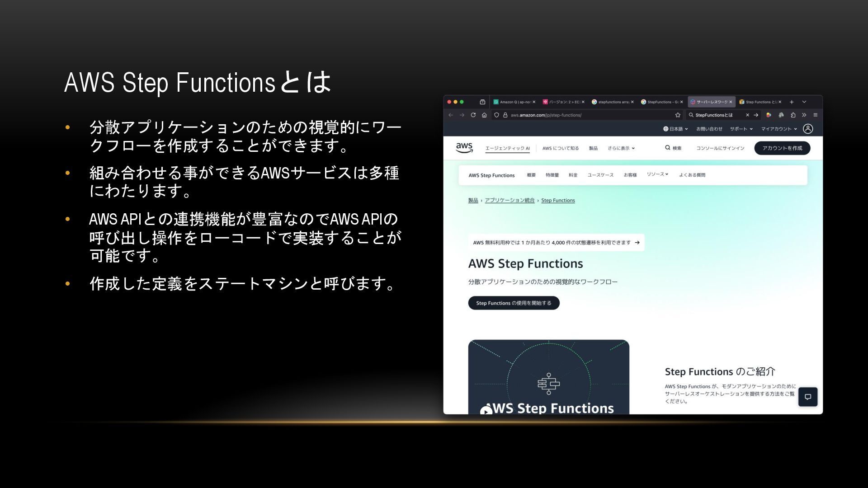Click the browser reload icon
Screen dimensions: 868x488
473,115
